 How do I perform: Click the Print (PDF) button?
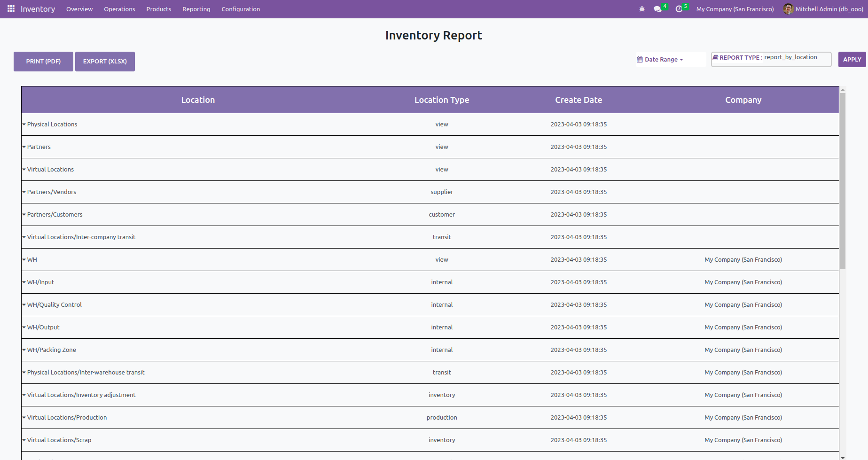coord(43,62)
